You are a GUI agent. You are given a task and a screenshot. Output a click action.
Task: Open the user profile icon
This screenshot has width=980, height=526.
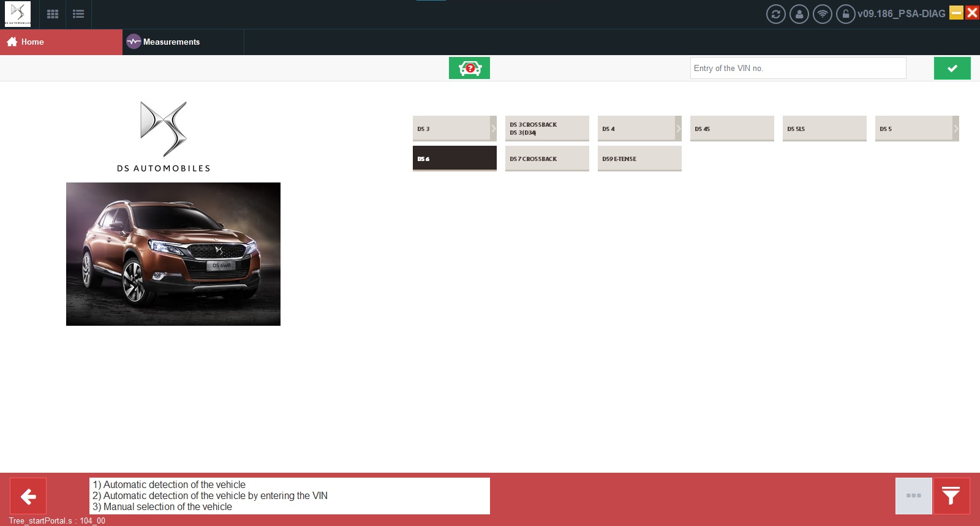[x=799, y=14]
